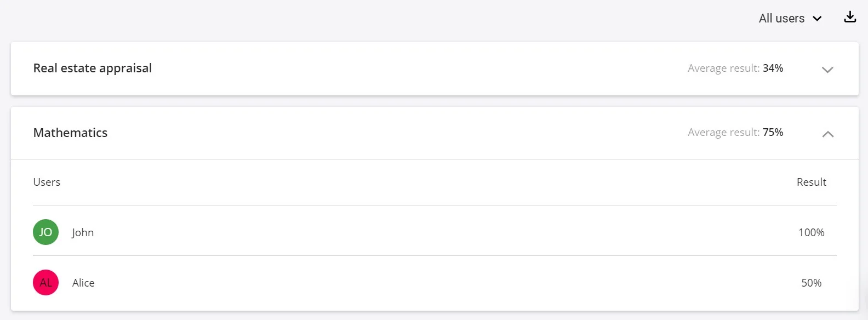Click Average result label in Mathematics card

pos(723,132)
